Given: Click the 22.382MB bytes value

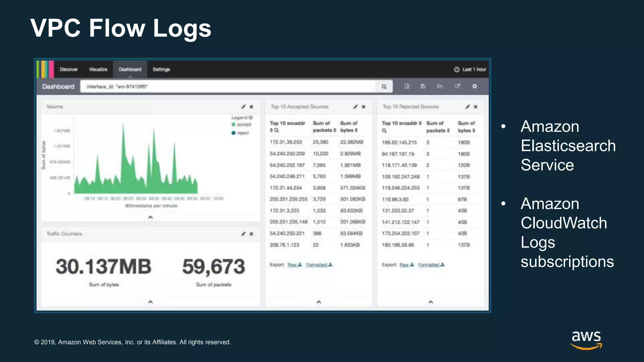Looking at the screenshot, I should pyautogui.click(x=352, y=142).
